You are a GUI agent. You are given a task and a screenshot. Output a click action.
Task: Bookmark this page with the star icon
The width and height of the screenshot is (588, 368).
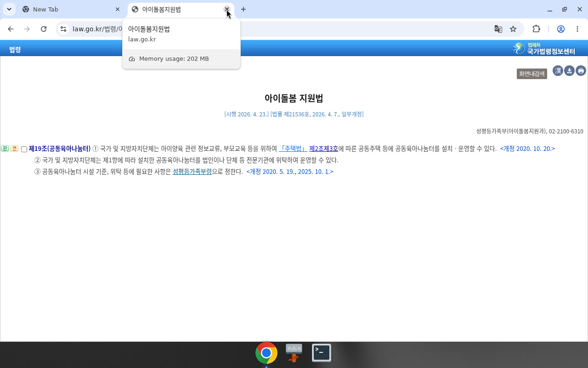click(x=513, y=29)
